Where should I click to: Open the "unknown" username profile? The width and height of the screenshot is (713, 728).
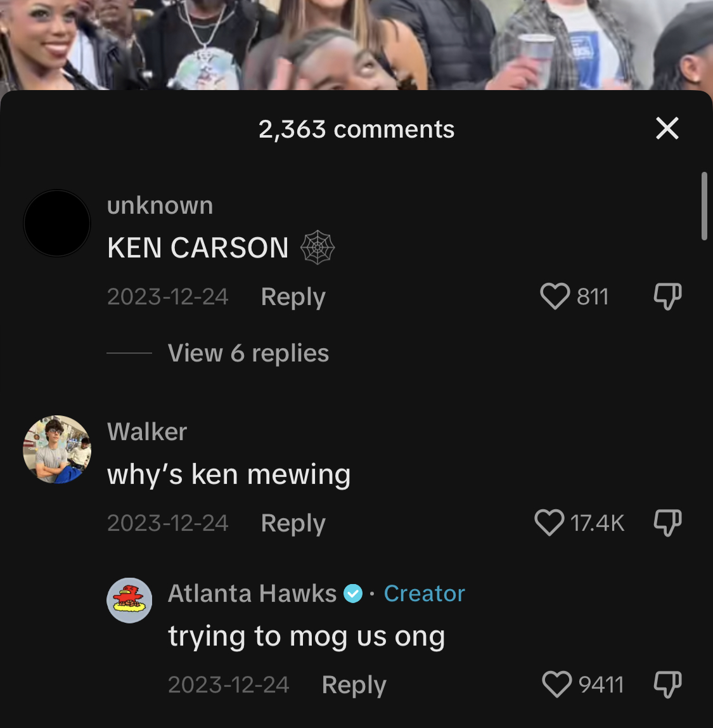[x=160, y=205]
